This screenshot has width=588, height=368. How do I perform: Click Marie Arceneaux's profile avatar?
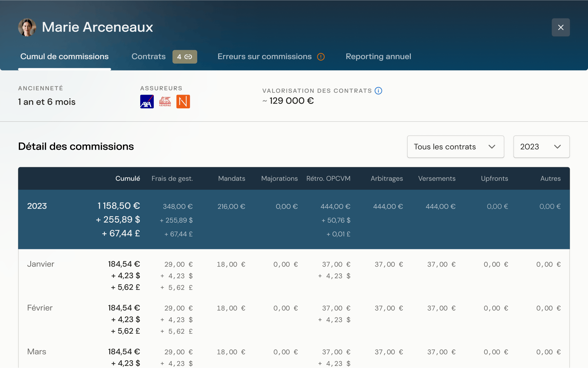tap(27, 27)
